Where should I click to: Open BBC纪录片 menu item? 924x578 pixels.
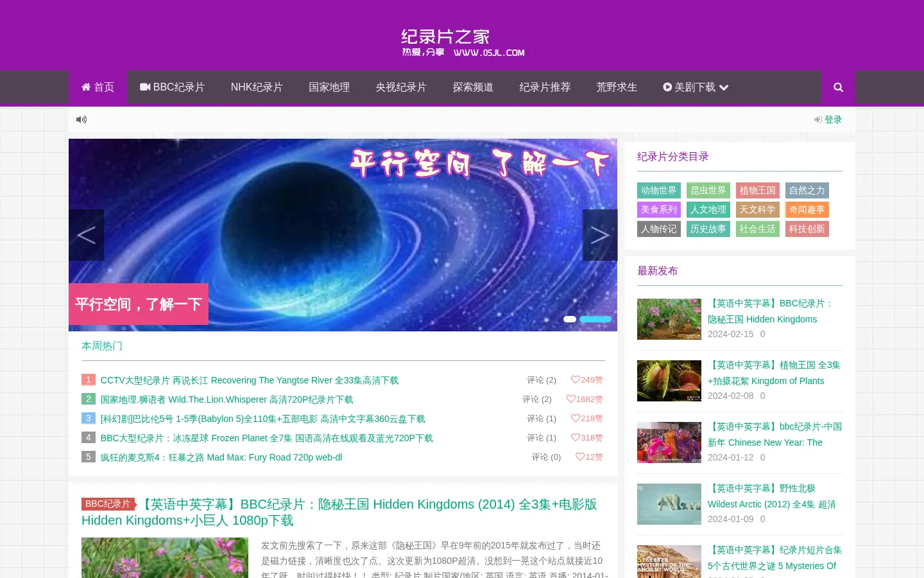(x=173, y=87)
